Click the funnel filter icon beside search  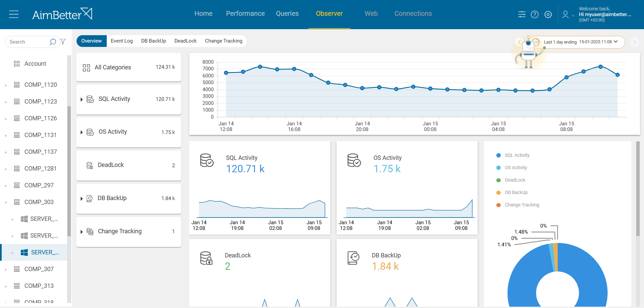click(x=63, y=42)
